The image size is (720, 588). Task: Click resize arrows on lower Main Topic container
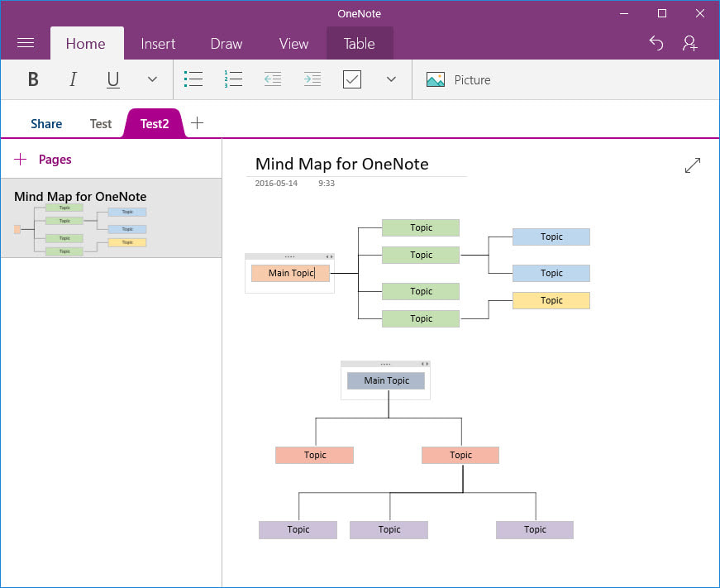(x=425, y=364)
